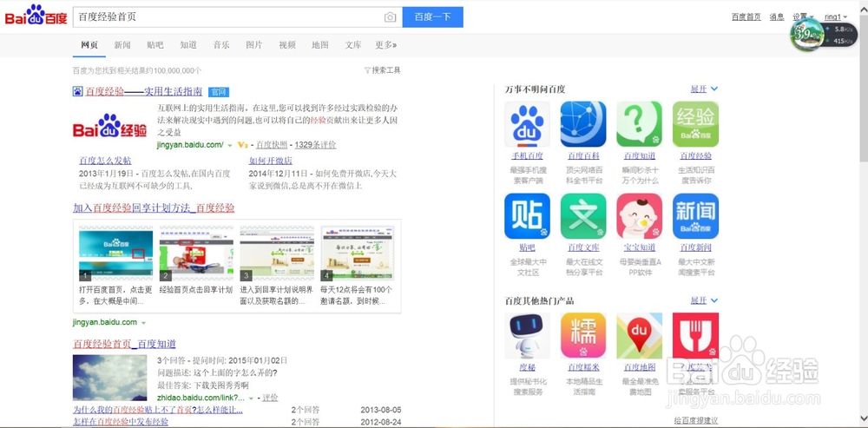
Task: Switch to the 贴吧 tab
Action: click(x=155, y=45)
